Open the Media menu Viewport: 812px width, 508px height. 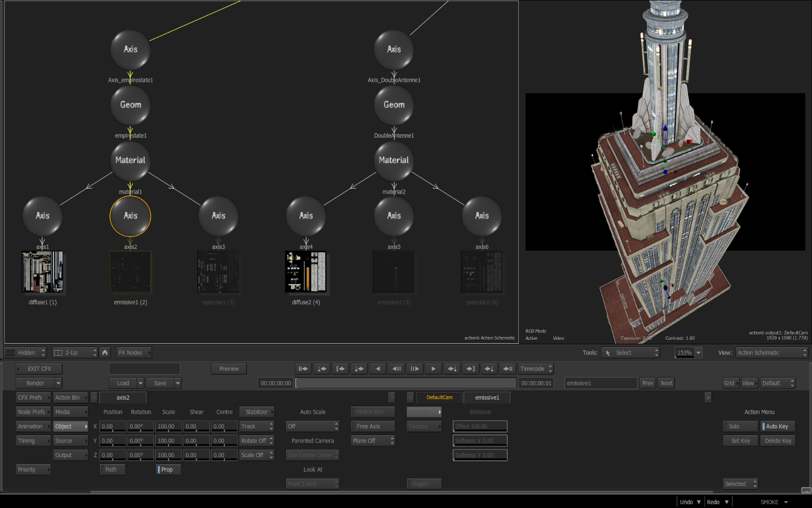click(x=70, y=412)
